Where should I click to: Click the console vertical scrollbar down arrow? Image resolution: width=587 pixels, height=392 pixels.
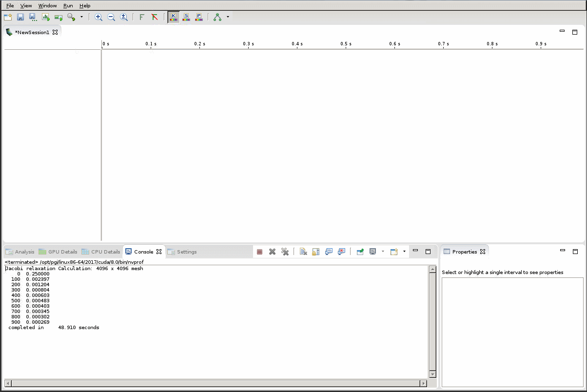(x=432, y=374)
